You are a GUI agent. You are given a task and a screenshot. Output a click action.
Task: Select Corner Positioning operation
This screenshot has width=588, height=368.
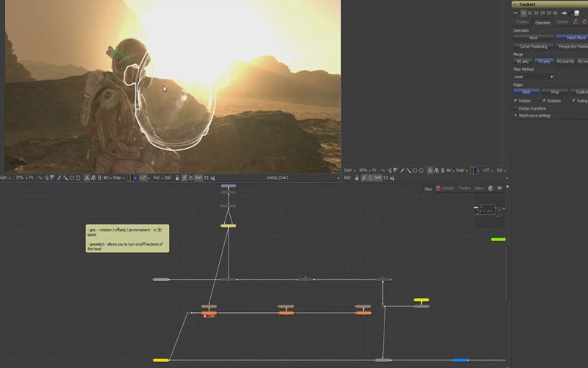(534, 46)
